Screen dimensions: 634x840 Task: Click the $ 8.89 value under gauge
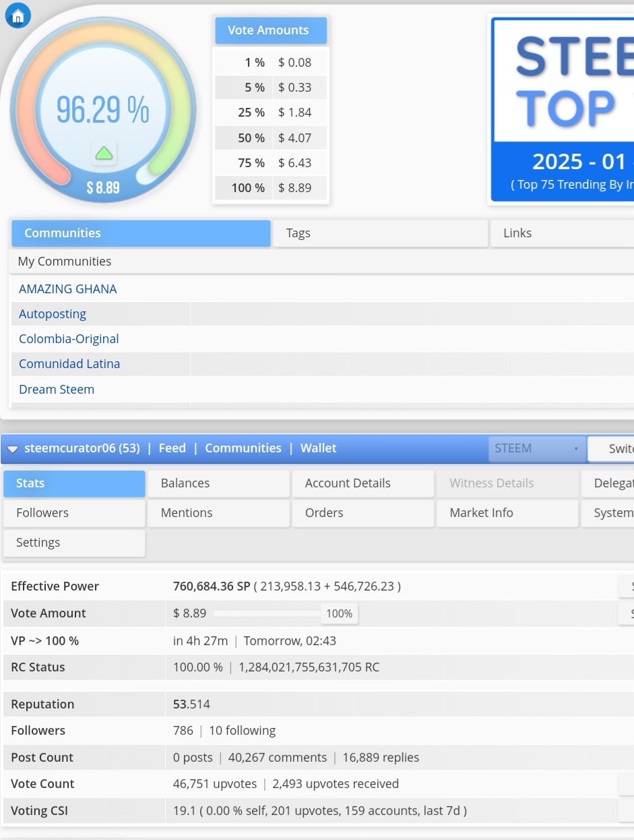[x=103, y=187]
